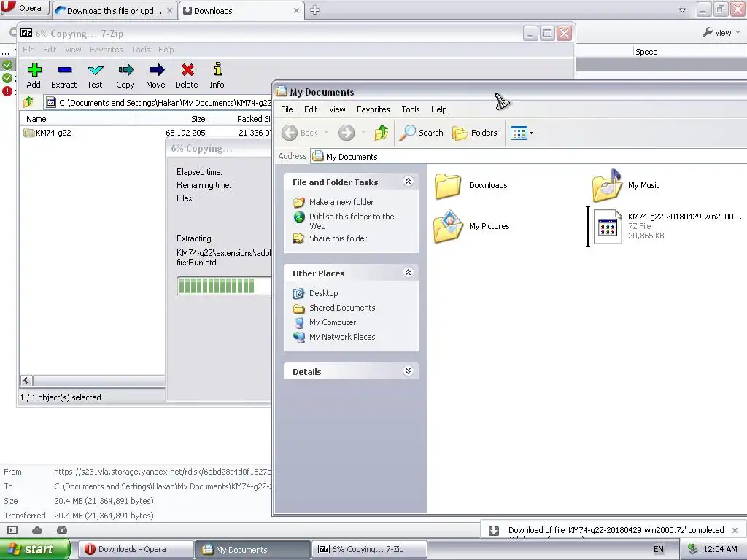Select the My Music folder
Image resolution: width=747 pixels, height=560 pixels.
[x=627, y=185]
